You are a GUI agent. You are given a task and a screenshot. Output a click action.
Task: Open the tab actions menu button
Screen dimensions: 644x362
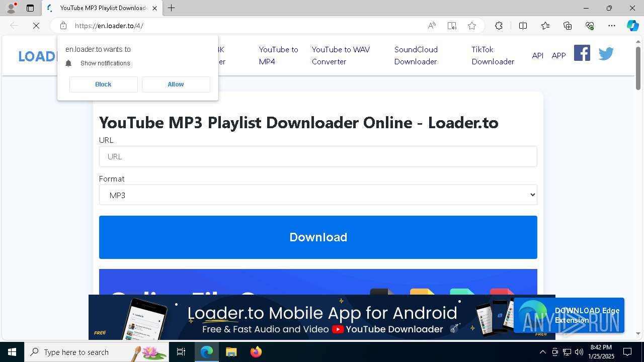click(x=30, y=8)
